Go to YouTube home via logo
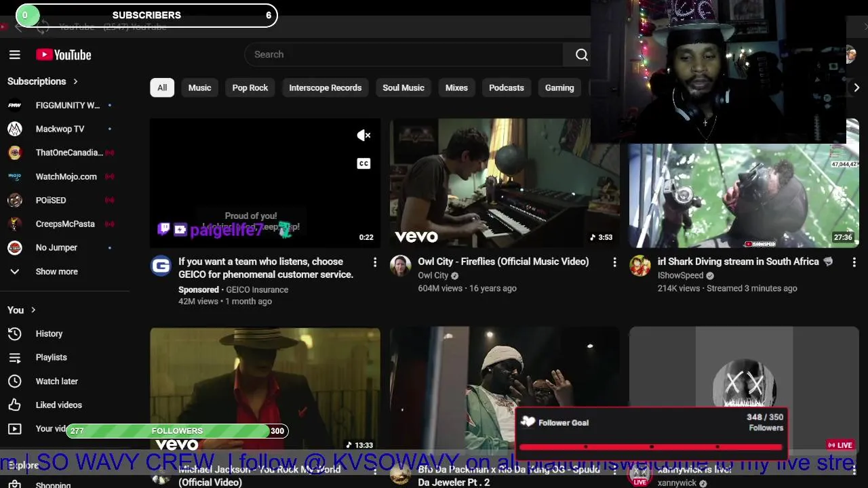Screen dimensions: 868x488 tap(64, 55)
